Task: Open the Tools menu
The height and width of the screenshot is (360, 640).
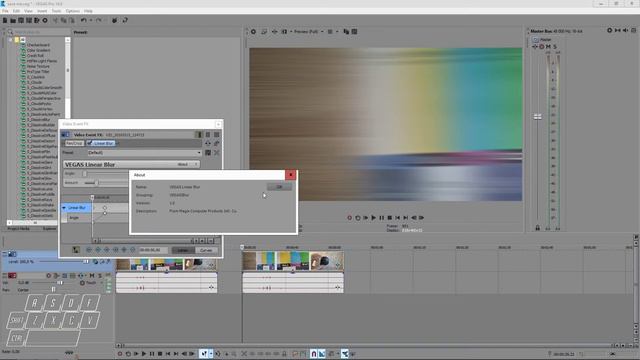Action: (x=56, y=11)
